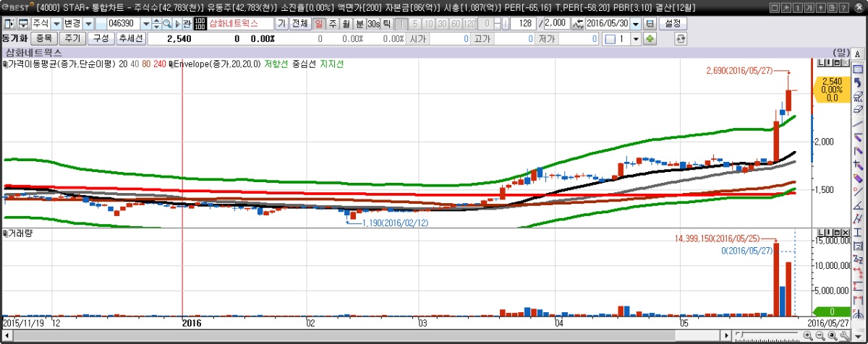
Task: Click the 100/100 chart icon
Action: click(x=200, y=24)
